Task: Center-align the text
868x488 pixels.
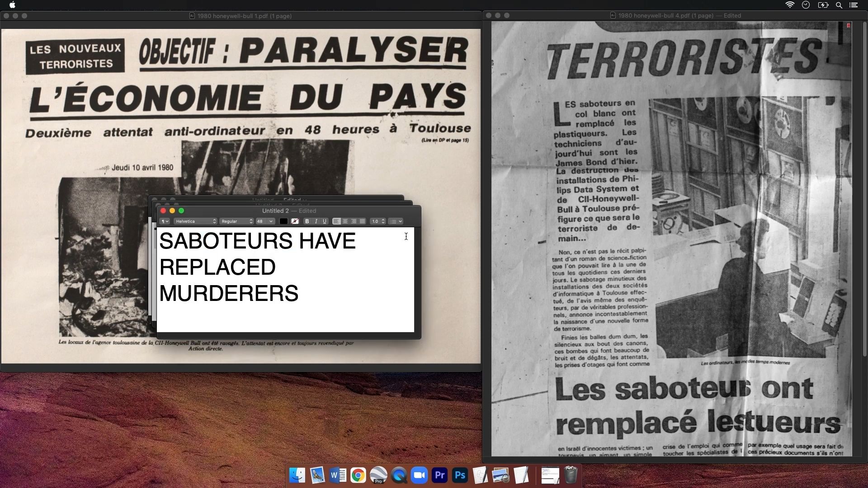Action: 345,221
